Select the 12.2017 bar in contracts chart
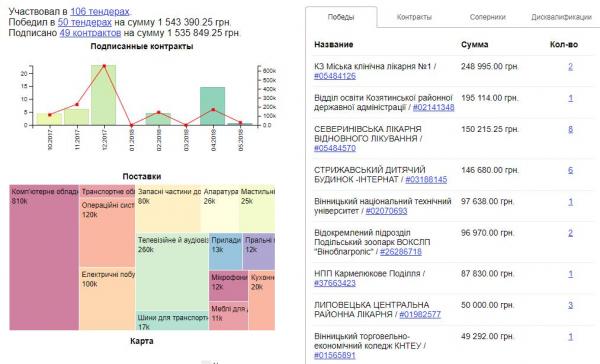Image resolution: width=600 pixels, height=364 pixels. 103,95
